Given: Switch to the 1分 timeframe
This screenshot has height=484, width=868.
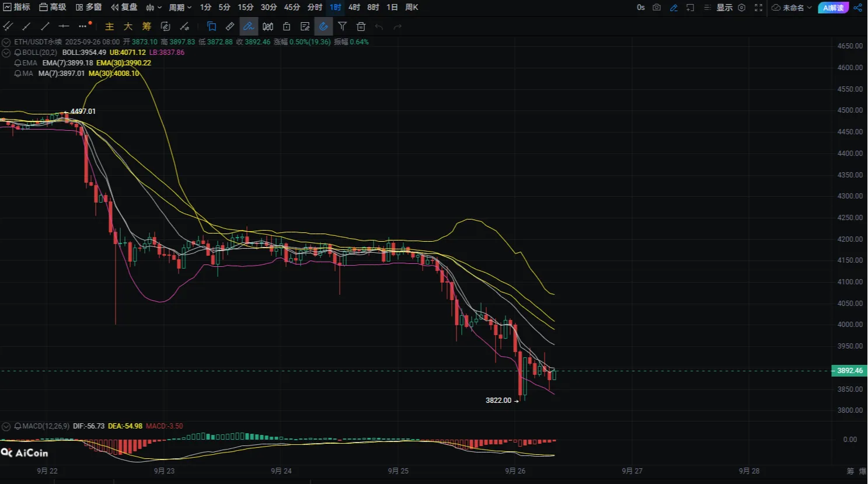Looking at the screenshot, I should (x=205, y=8).
